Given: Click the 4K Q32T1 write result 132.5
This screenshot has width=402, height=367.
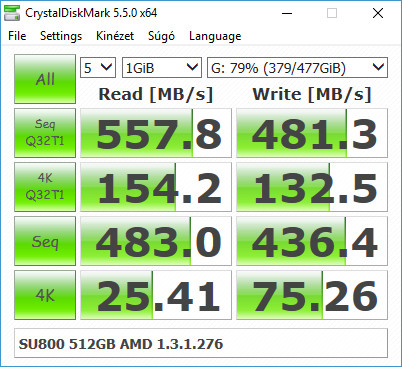Looking at the screenshot, I should coord(312,187).
